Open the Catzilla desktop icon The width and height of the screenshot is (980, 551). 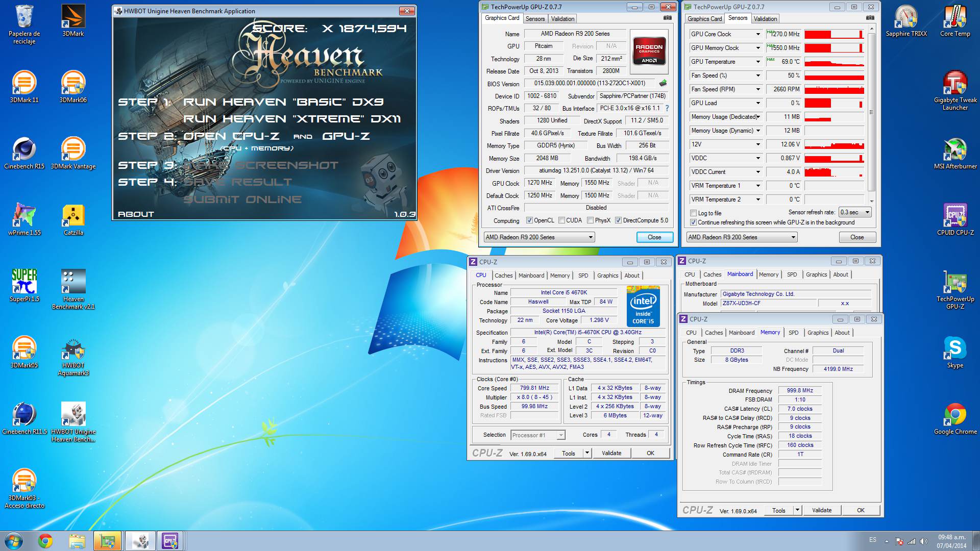point(73,219)
